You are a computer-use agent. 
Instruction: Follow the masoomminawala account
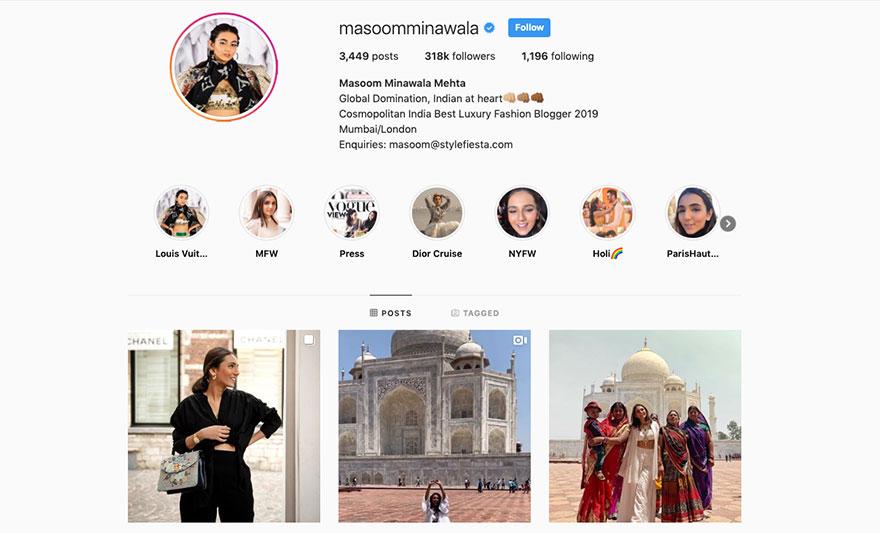point(529,27)
